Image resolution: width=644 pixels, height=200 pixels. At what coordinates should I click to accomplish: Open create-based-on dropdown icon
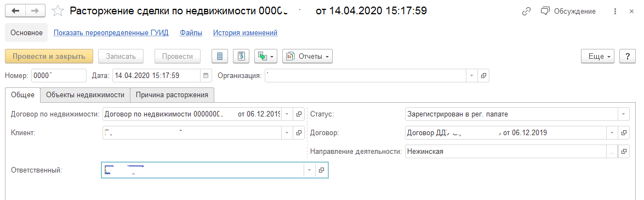tap(266, 57)
